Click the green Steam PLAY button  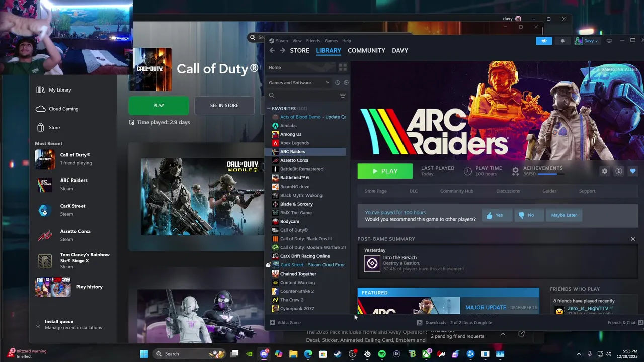(x=385, y=171)
